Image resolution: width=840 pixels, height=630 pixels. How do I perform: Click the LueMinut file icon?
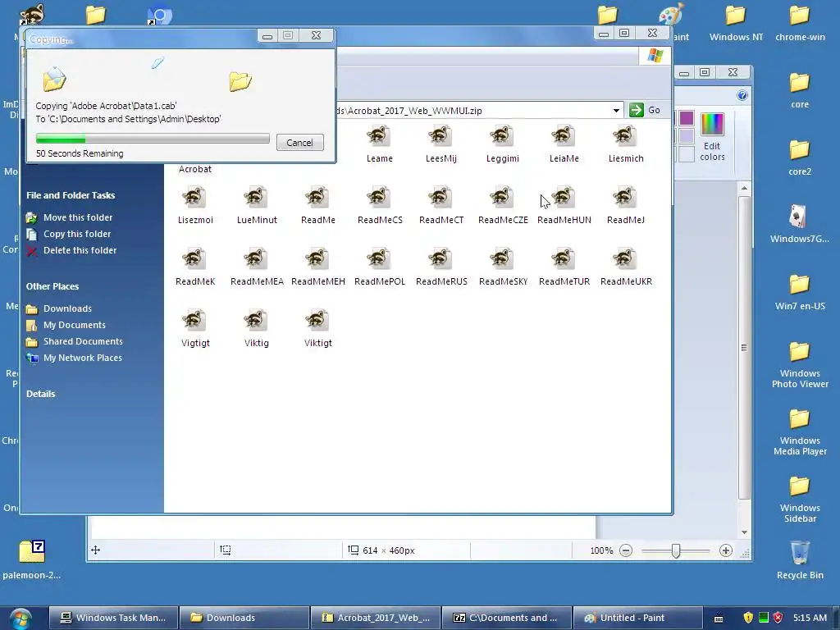257,198
